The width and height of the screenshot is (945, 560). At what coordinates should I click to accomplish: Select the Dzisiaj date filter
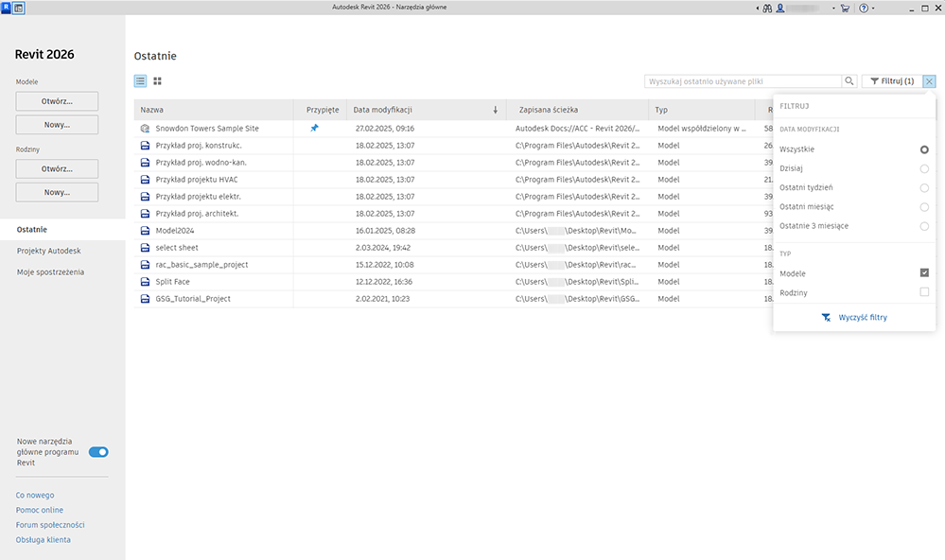coord(924,168)
